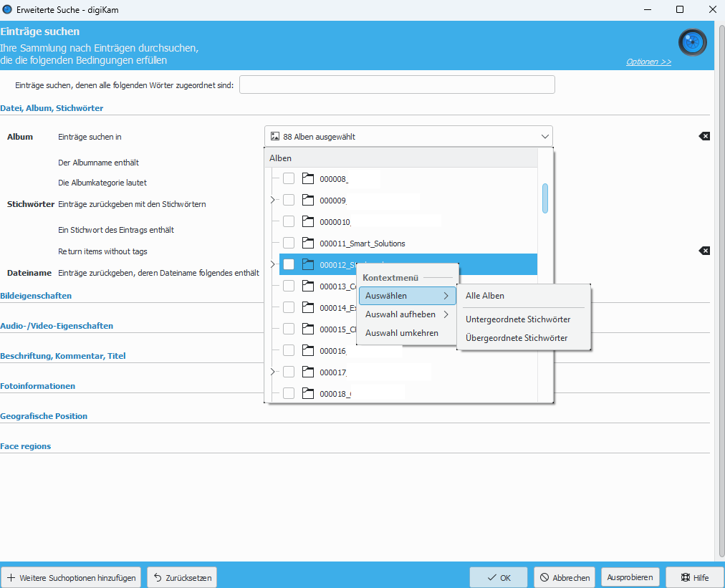Toggle the checkbox for album 000008
This screenshot has width=725, height=588.
(x=289, y=178)
